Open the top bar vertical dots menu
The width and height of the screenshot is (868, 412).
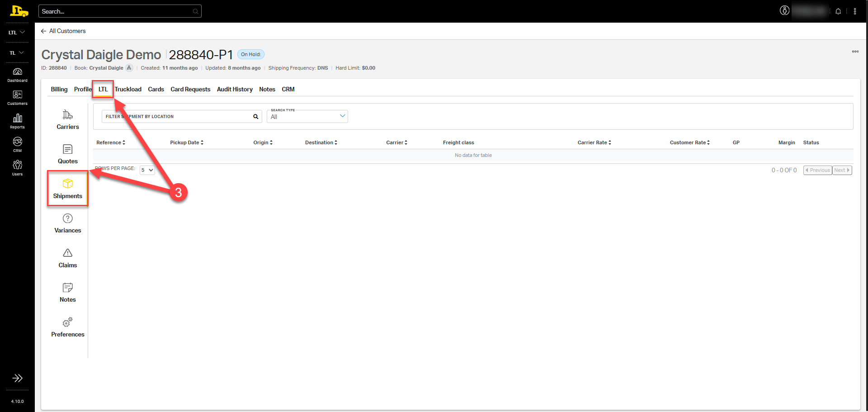[x=855, y=11]
